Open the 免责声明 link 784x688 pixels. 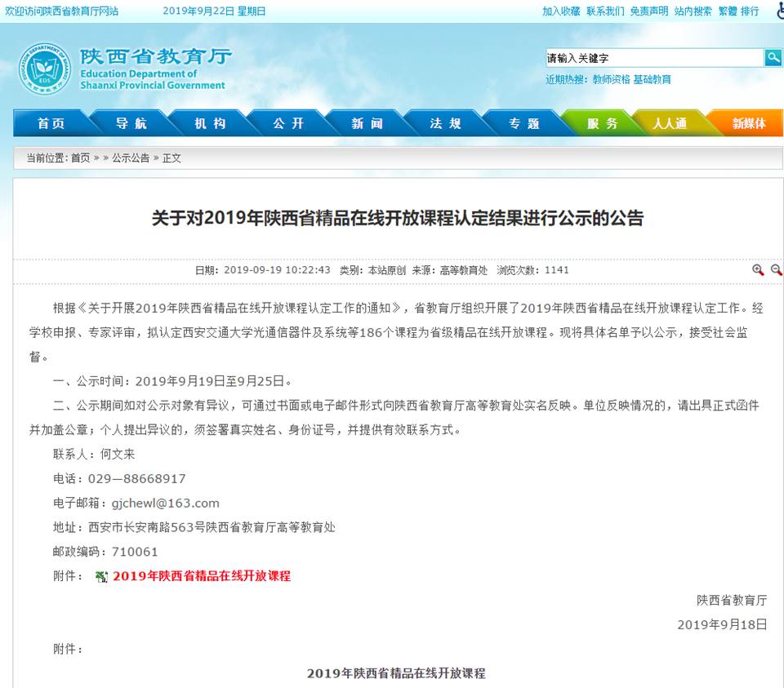point(649,11)
